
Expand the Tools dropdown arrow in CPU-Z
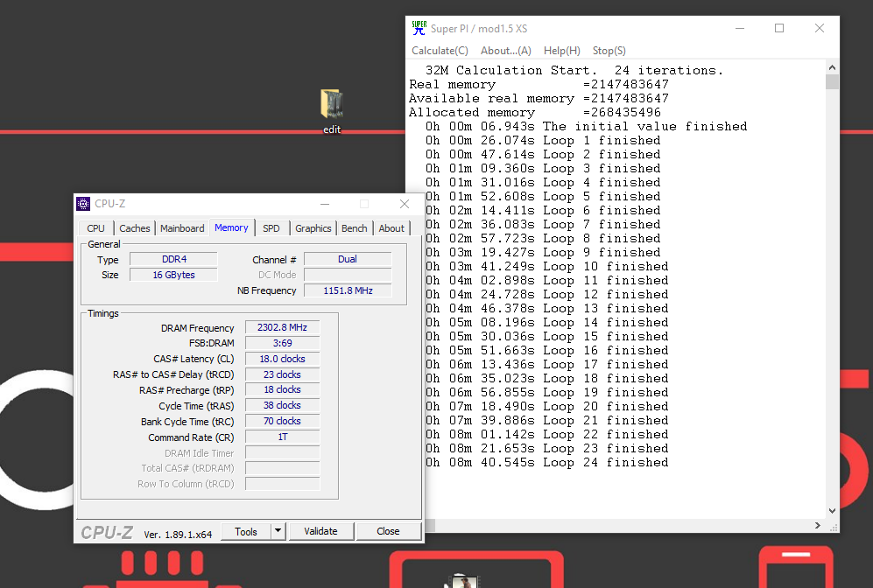[278, 531]
